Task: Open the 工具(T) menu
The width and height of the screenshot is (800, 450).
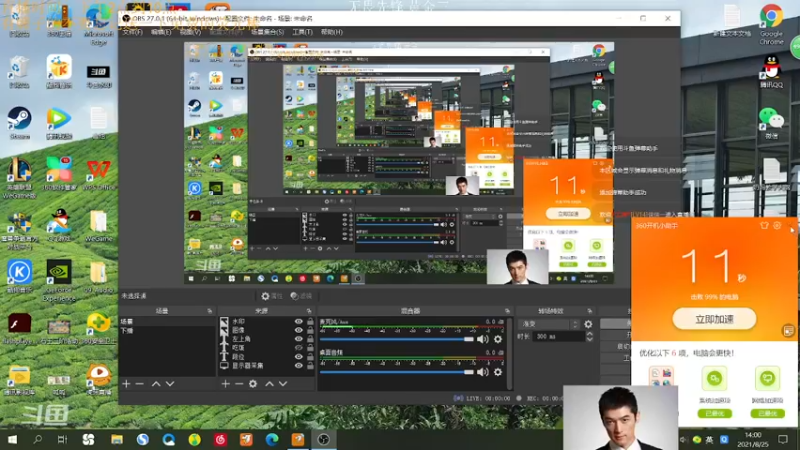Action: (x=302, y=32)
